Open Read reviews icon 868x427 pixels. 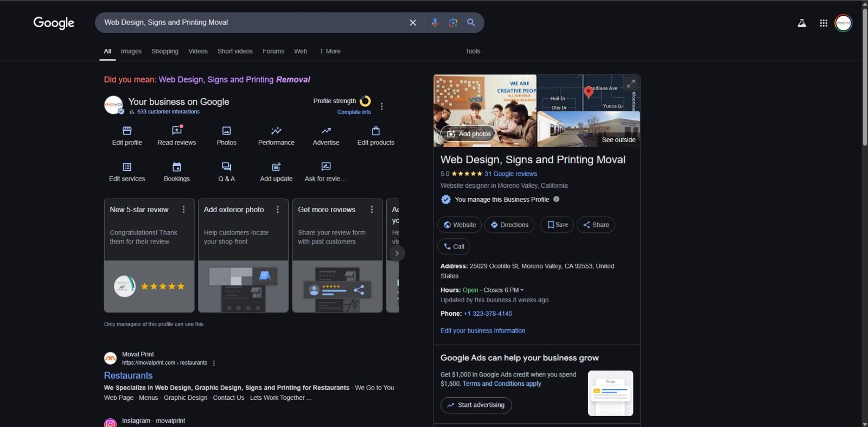[x=176, y=131]
